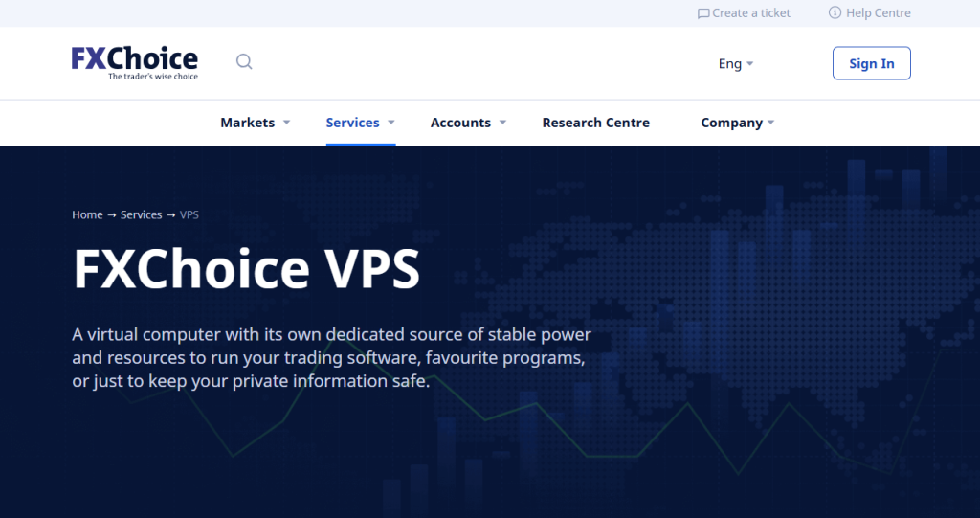
Task: Click the 'A virtual computer' description paragraph
Action: click(331, 357)
